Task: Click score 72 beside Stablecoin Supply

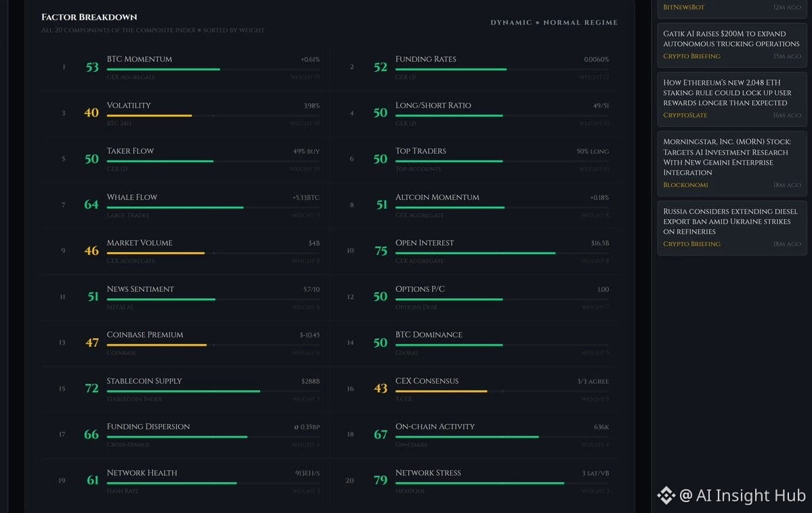Action: coord(91,388)
